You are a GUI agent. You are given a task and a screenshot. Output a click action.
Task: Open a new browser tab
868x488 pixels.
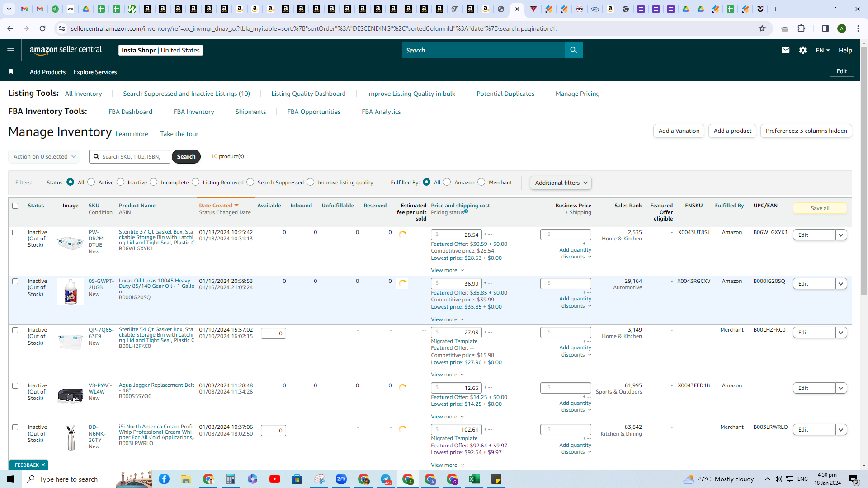click(x=775, y=9)
